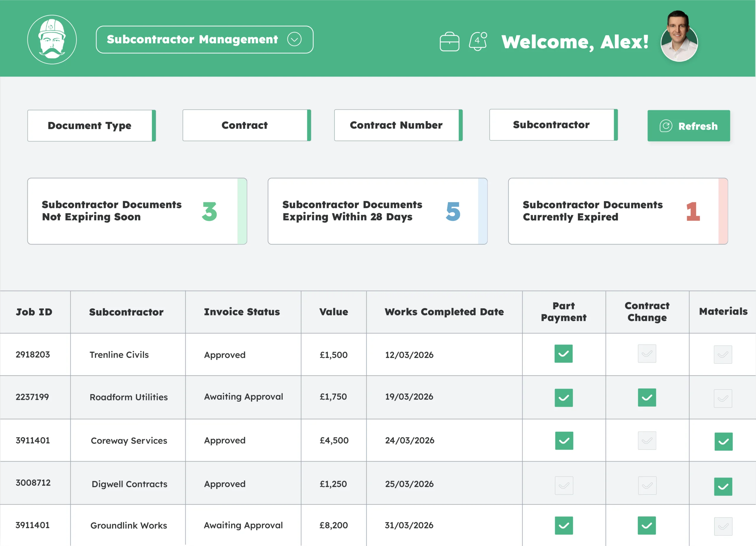Click the Digwell Contracts subcontractor name

point(129,484)
